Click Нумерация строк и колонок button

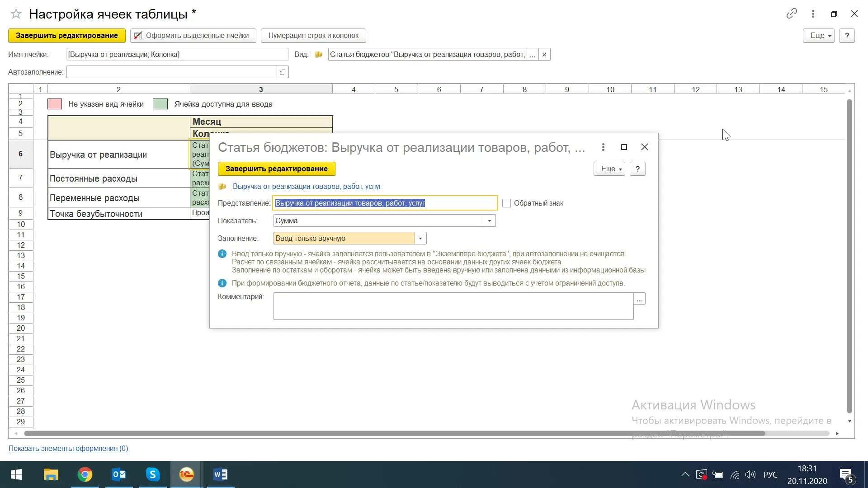pyautogui.click(x=313, y=36)
